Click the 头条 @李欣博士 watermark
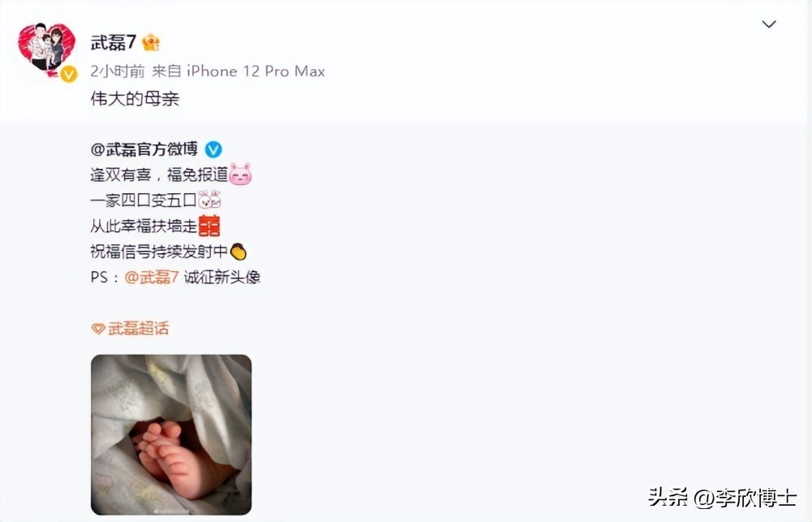This screenshot has height=522, width=812. 723,498
